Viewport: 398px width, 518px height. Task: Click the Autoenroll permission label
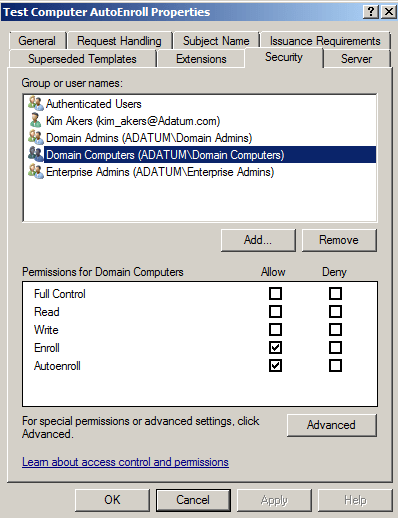(57, 366)
